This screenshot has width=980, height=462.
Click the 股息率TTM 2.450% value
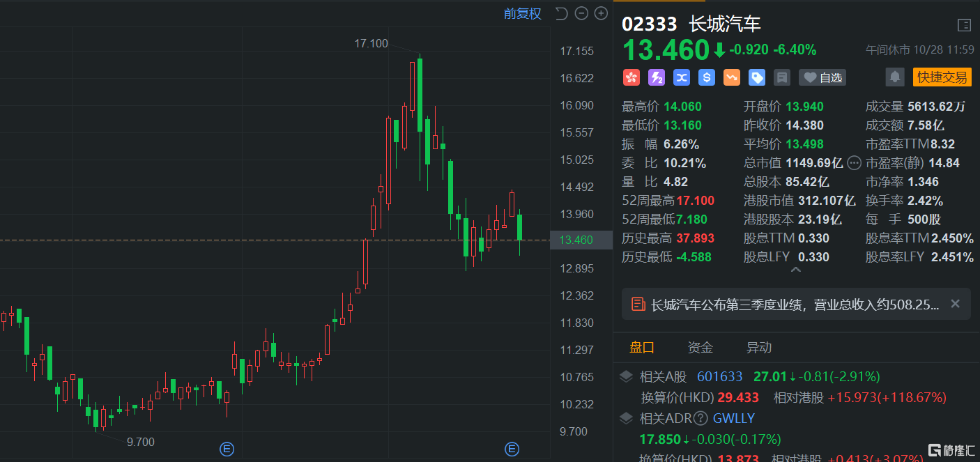click(x=952, y=238)
